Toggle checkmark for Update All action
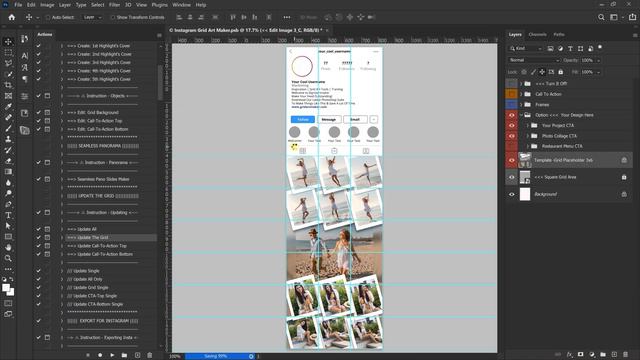The width and height of the screenshot is (640, 360). [38, 229]
